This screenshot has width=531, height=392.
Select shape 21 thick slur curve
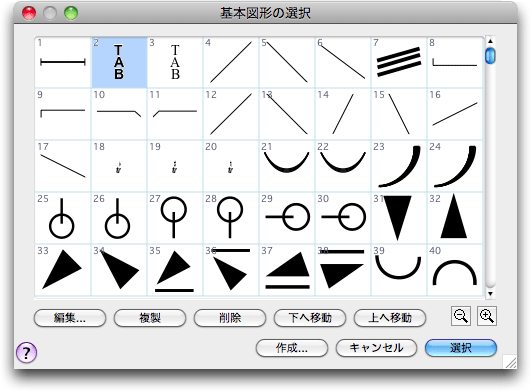tap(287, 166)
